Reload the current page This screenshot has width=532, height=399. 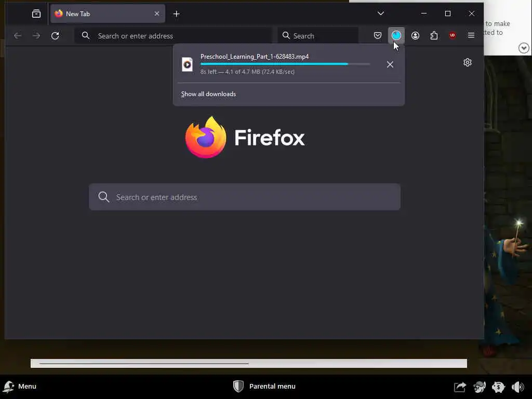pos(55,36)
